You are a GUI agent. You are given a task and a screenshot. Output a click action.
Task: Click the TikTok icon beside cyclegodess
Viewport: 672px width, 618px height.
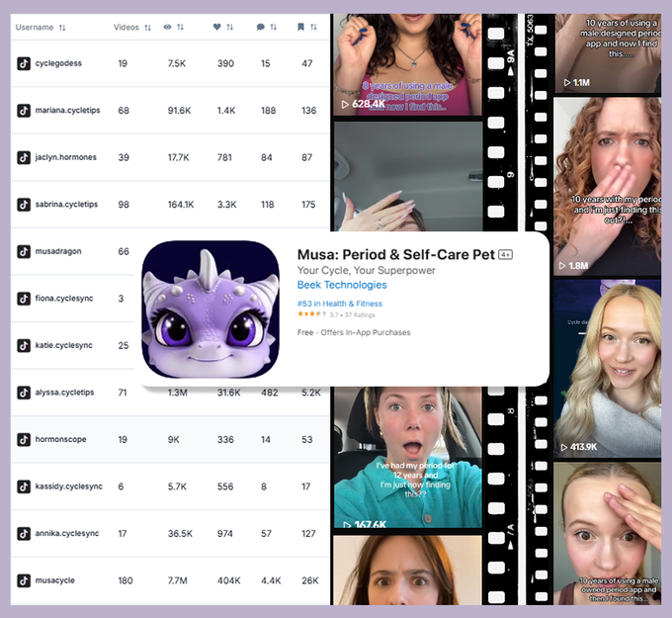click(x=24, y=63)
